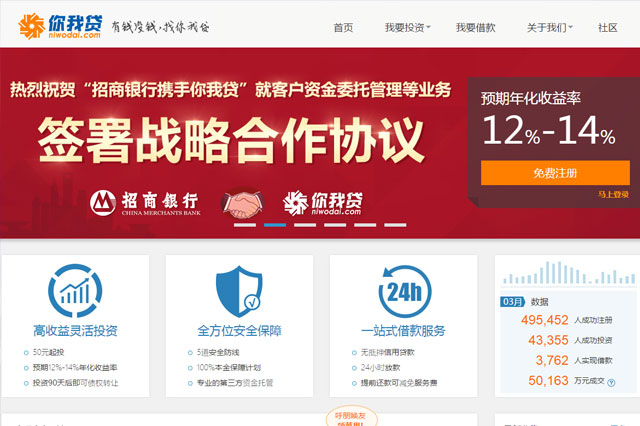Image resolution: width=640 pixels, height=426 pixels.
Task: Click the 马上登录 link
Action: click(613, 194)
